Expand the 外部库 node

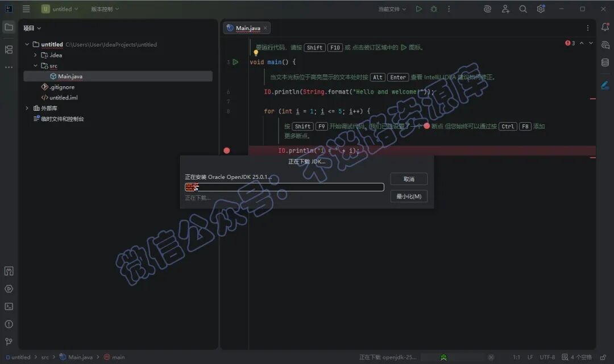tap(27, 108)
